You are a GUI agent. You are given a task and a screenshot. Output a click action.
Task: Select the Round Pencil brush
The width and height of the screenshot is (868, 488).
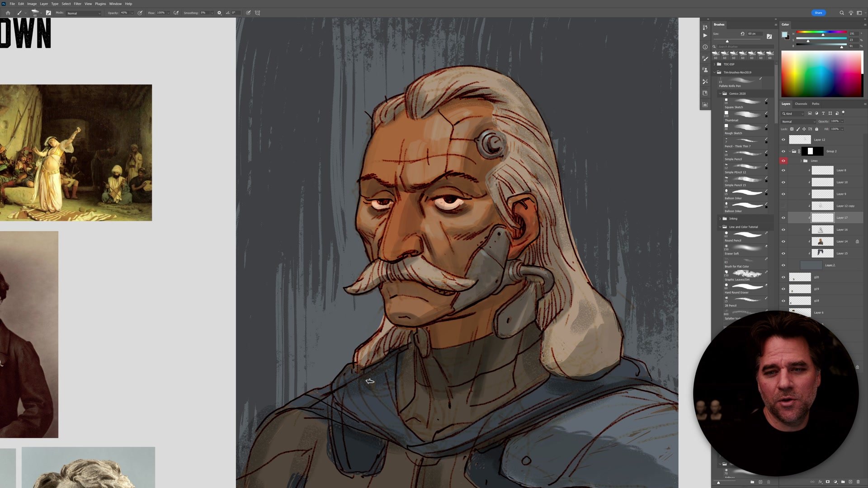coord(745,236)
